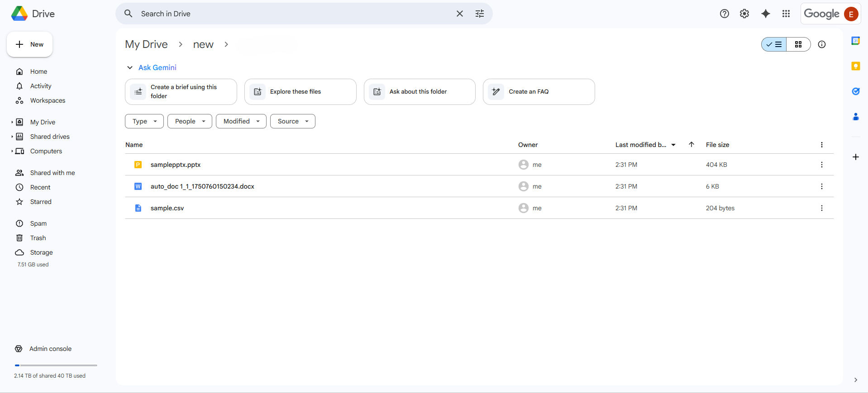868x393 pixels.
Task: Open more actions for sample.csv
Action: 822,208
